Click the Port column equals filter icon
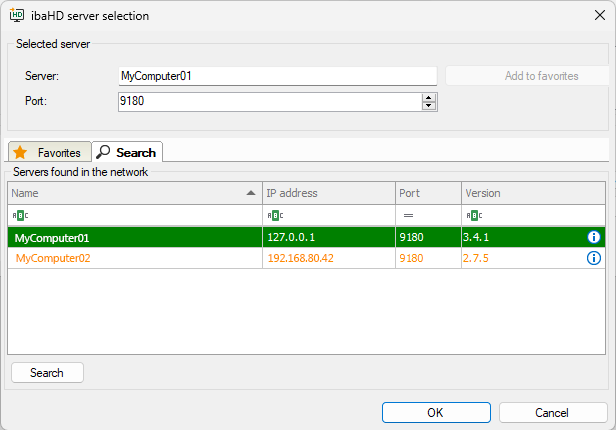 tap(409, 215)
